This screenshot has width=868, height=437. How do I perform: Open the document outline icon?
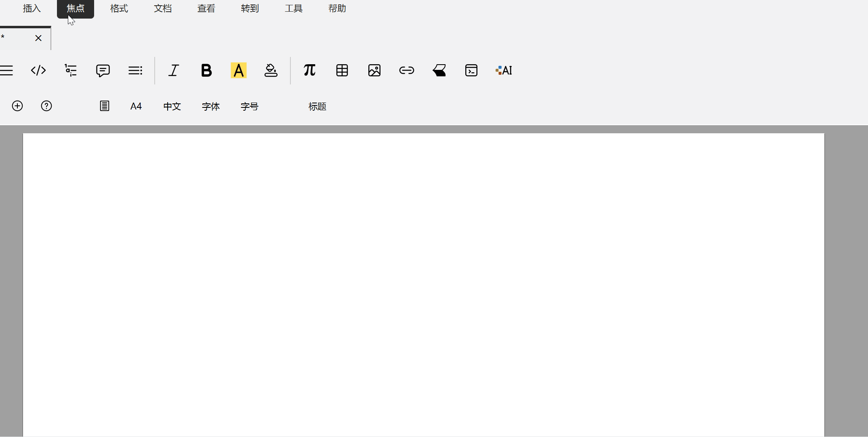71,70
